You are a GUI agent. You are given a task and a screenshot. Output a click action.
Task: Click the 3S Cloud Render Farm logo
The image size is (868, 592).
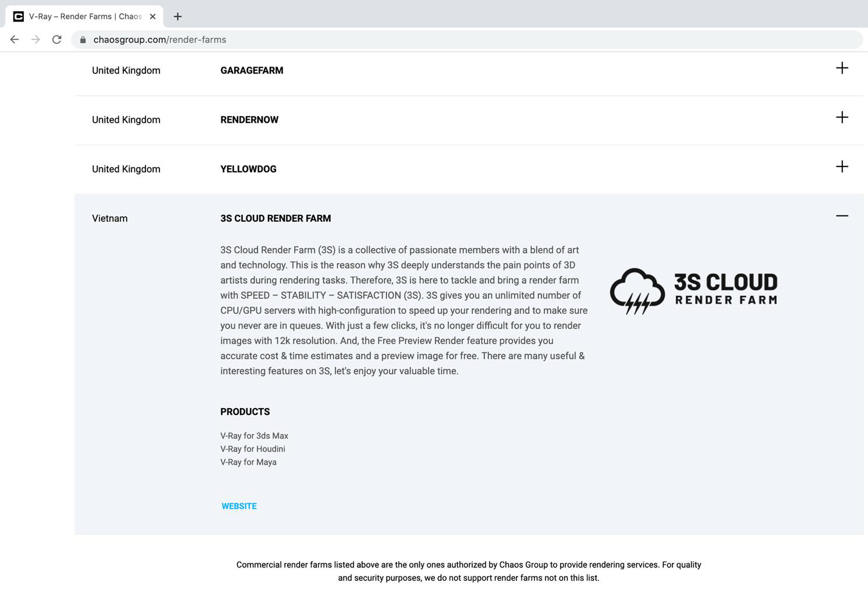693,291
